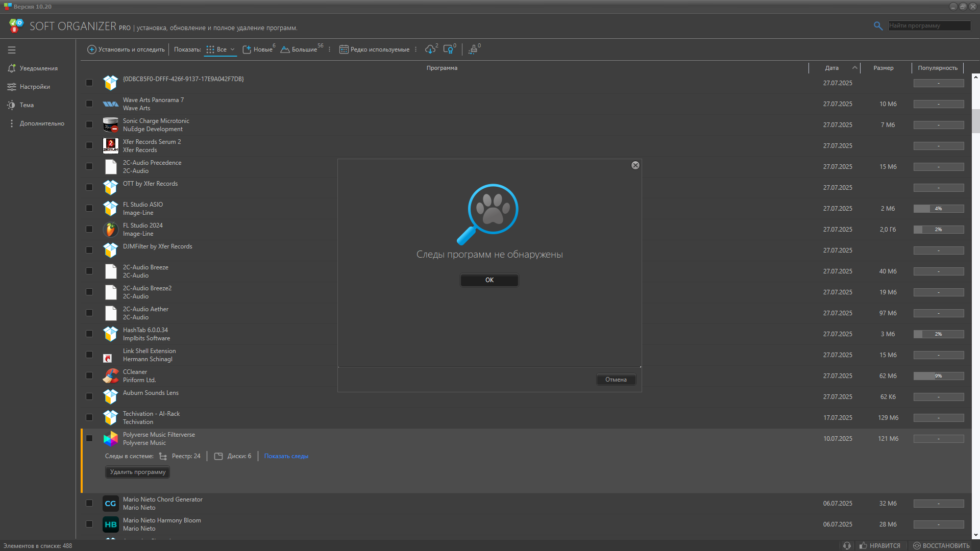Click the Link Shell Extension icon
The width and height of the screenshot is (980, 551).
[108, 358]
